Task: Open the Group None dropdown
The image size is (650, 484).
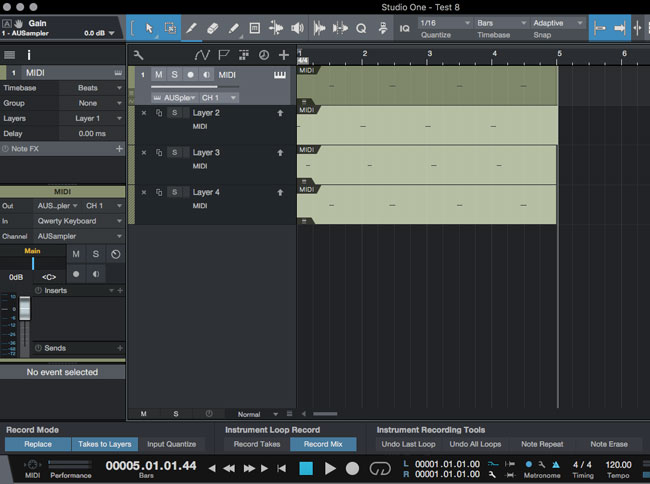Action: 91,103
